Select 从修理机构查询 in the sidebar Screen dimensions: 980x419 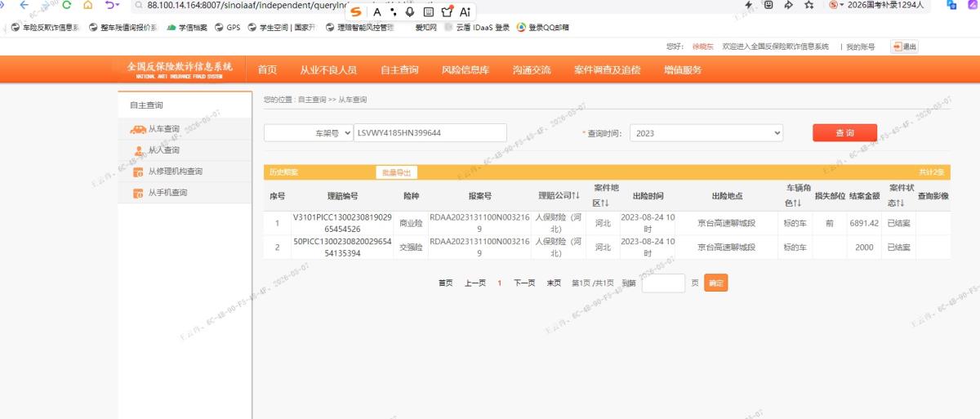point(175,172)
